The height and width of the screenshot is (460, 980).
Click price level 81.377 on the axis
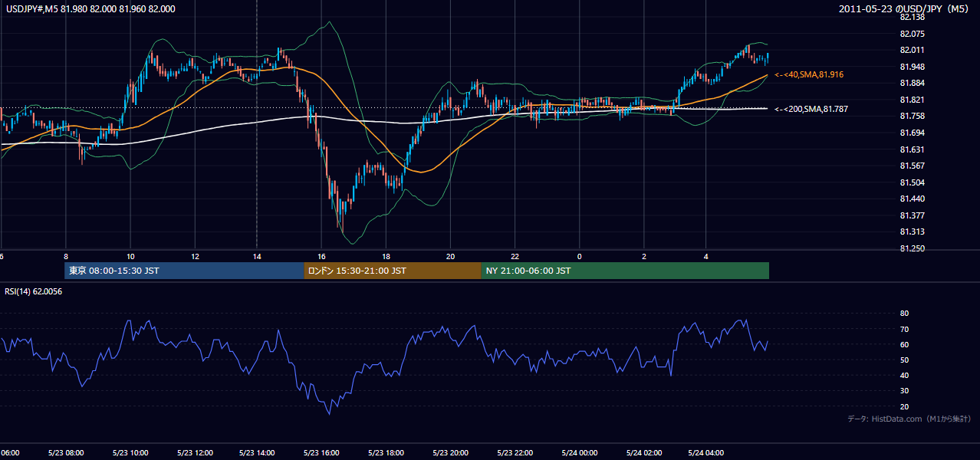click(x=911, y=215)
